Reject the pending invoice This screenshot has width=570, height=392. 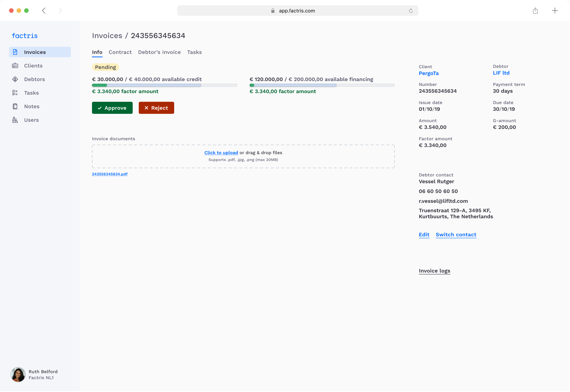(x=156, y=108)
